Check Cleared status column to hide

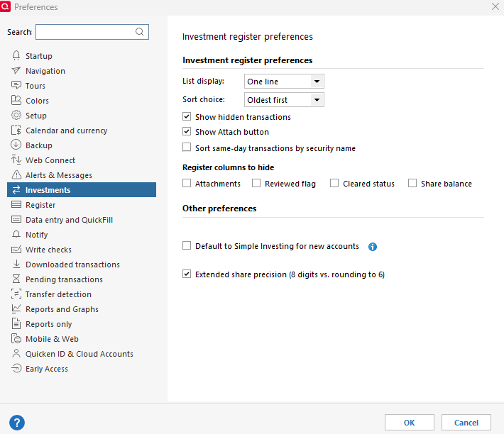[x=334, y=183]
